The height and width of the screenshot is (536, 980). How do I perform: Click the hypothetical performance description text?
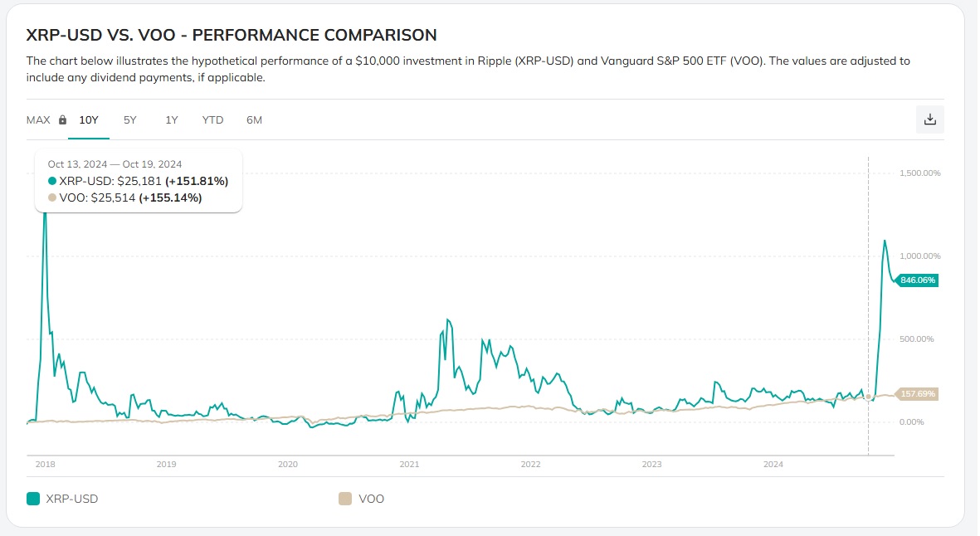(468, 70)
